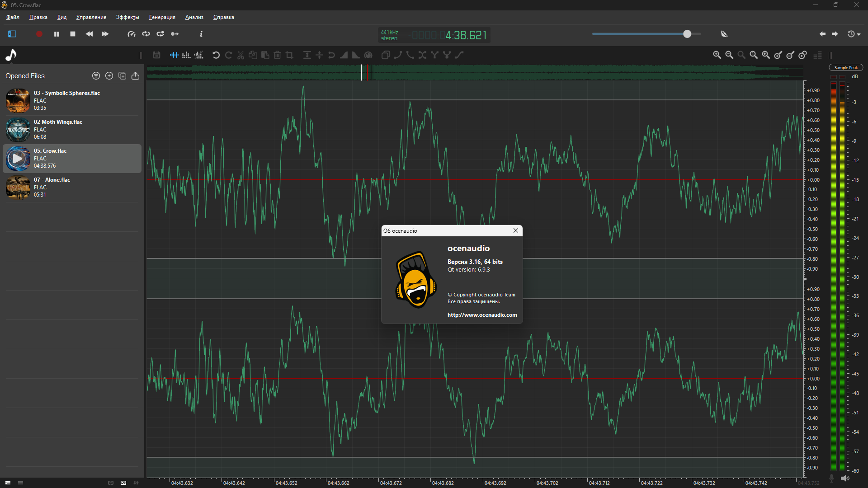Click the scissors cut icon
868x488 pixels.
pos(241,55)
